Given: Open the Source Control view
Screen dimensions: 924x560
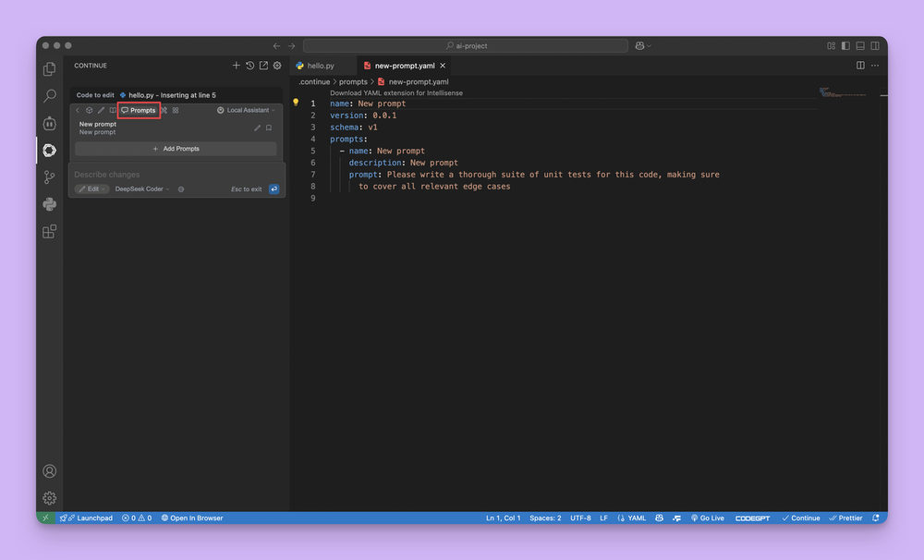Looking at the screenshot, I should point(50,177).
